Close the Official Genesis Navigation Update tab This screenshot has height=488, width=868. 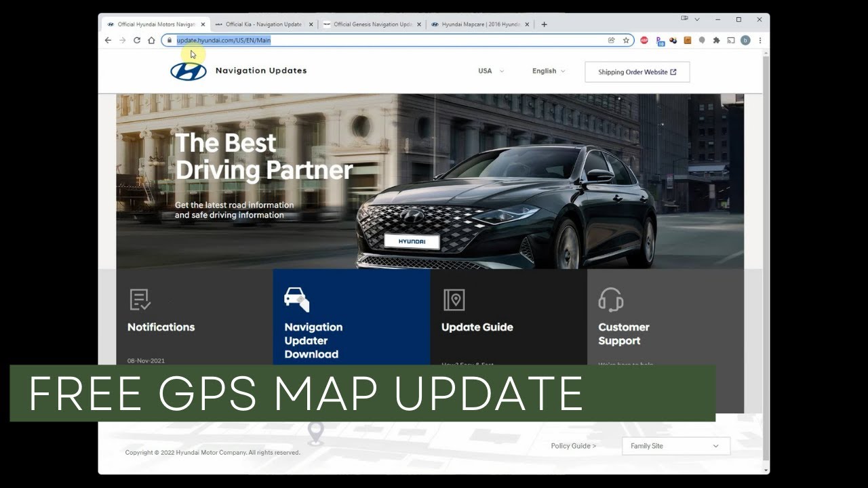click(x=418, y=24)
